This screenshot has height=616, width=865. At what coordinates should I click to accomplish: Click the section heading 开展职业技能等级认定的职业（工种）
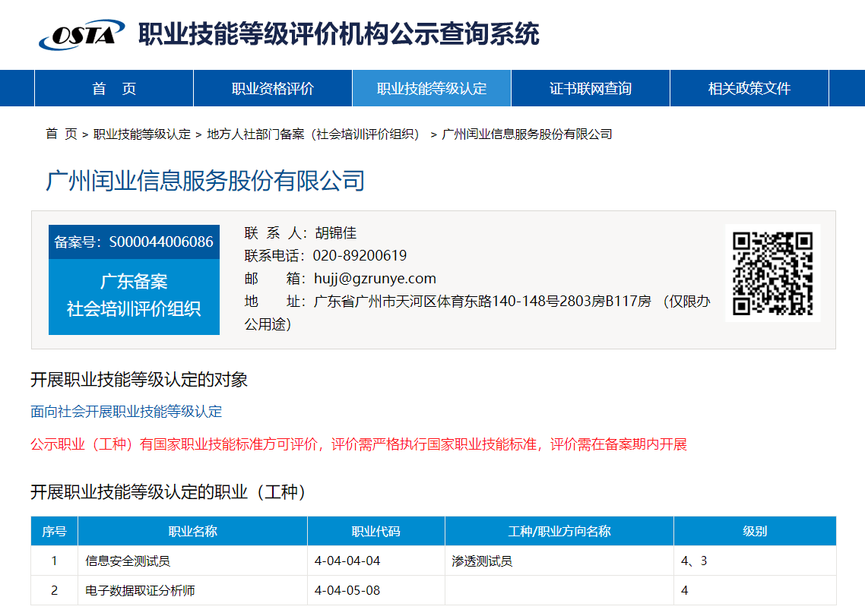(168, 492)
